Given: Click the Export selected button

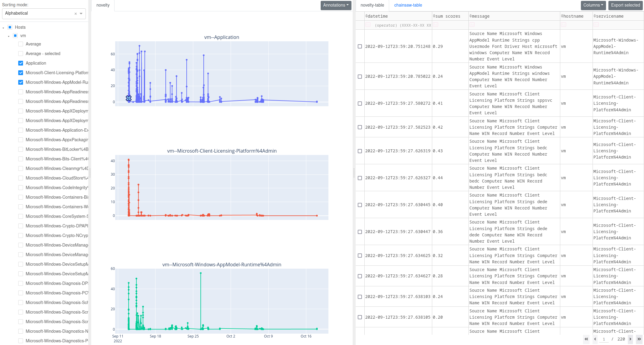Looking at the screenshot, I should tap(625, 5).
